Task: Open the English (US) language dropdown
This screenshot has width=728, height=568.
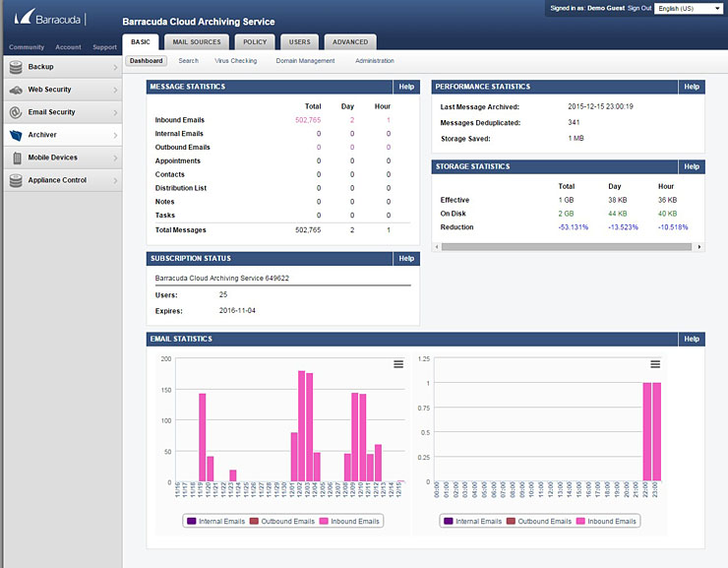Action: point(689,8)
